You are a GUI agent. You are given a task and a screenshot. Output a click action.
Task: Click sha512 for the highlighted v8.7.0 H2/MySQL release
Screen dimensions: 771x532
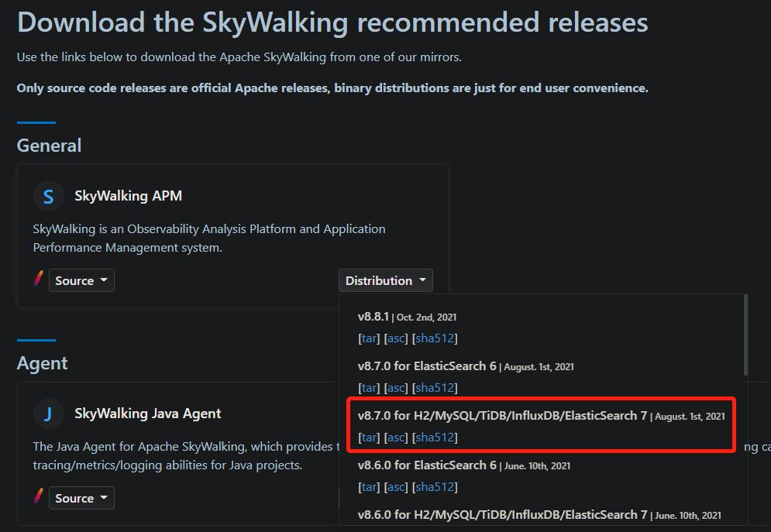434,437
